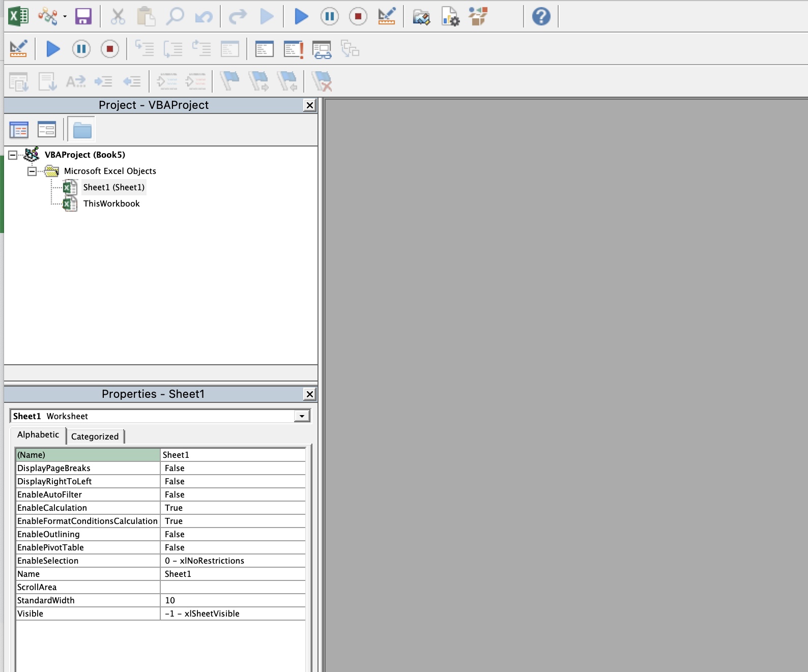Open the Sheet1 Worksheet object dropdown

[302, 416]
